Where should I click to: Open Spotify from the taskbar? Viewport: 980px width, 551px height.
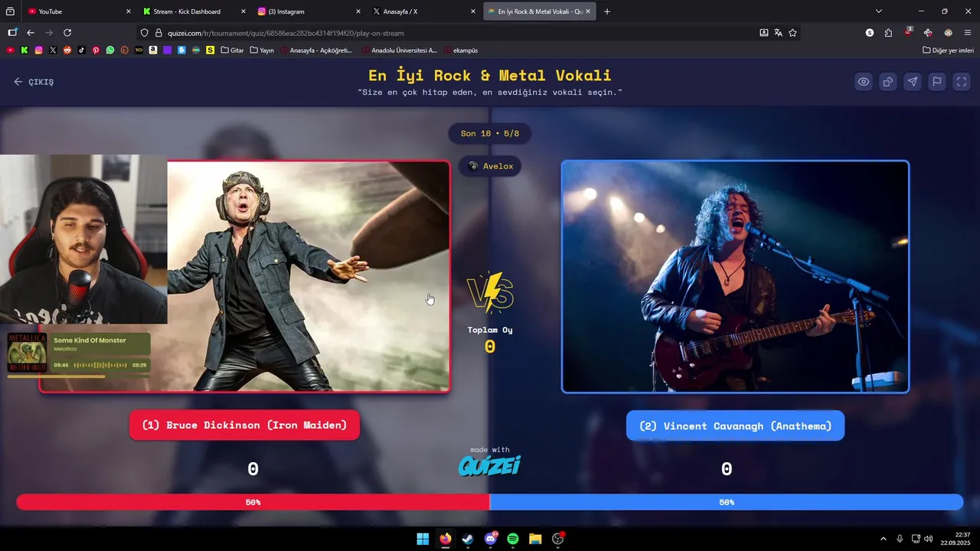[513, 539]
